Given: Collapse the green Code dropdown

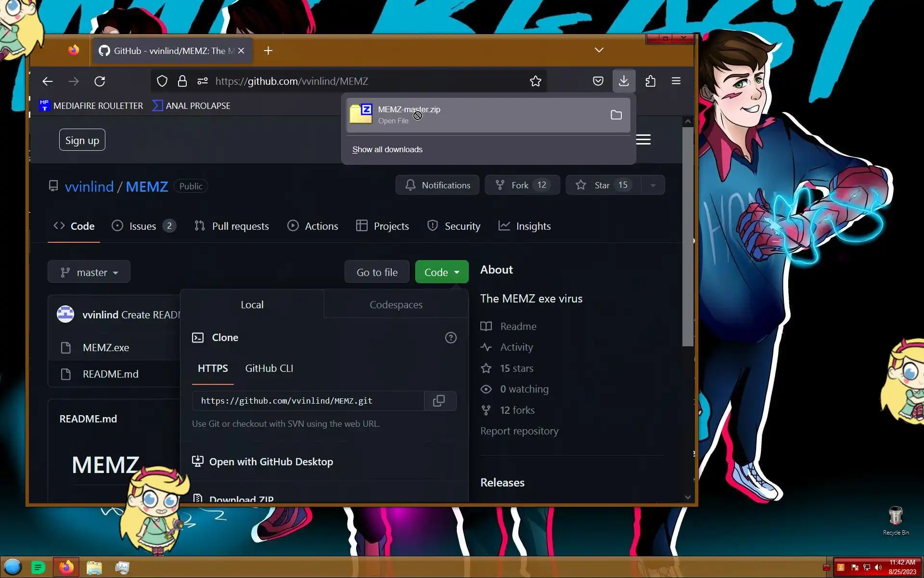Looking at the screenshot, I should [441, 272].
